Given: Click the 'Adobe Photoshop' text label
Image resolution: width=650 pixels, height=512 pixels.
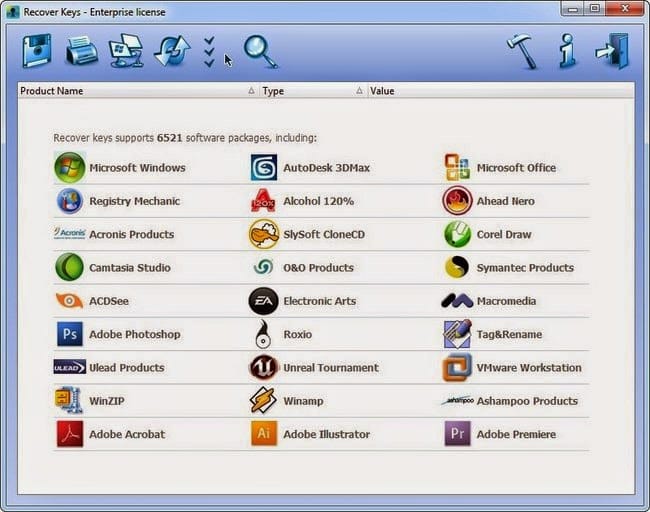Looking at the screenshot, I should point(135,335).
